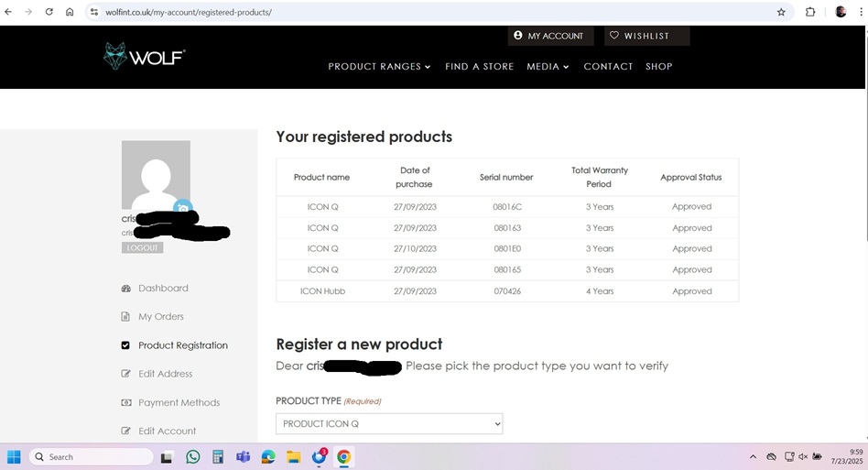Viewport: 868px width, 470px height.
Task: Click the Register a new product heading
Action: 359,344
